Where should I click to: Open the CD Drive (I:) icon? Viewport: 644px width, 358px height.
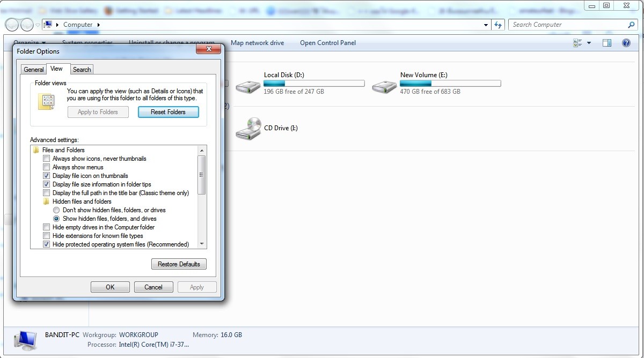[x=249, y=129]
